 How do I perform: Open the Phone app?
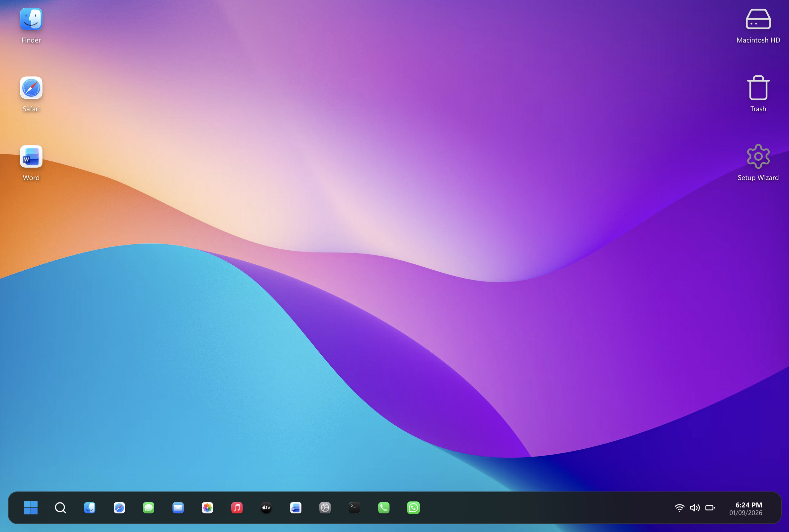(x=384, y=507)
